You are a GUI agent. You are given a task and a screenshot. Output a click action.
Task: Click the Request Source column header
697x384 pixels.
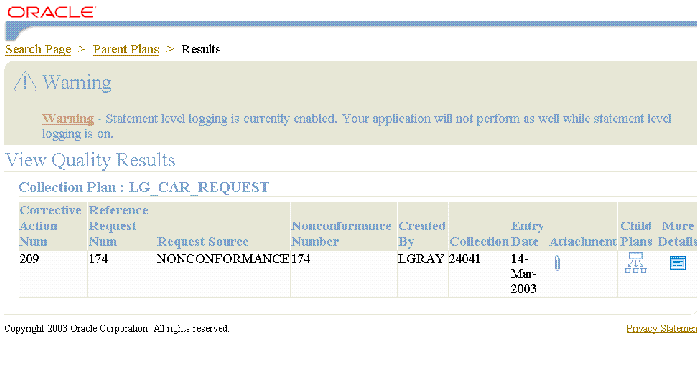coord(202,242)
